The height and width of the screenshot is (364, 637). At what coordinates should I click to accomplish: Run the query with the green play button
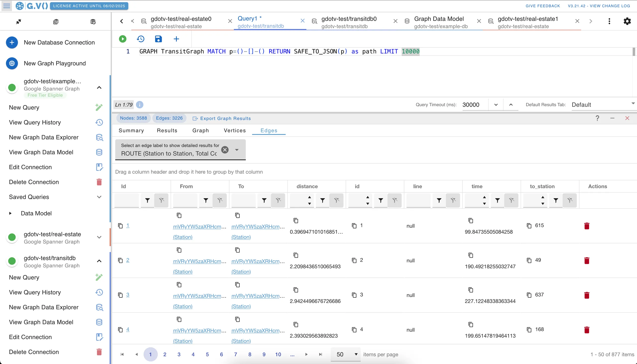[123, 39]
